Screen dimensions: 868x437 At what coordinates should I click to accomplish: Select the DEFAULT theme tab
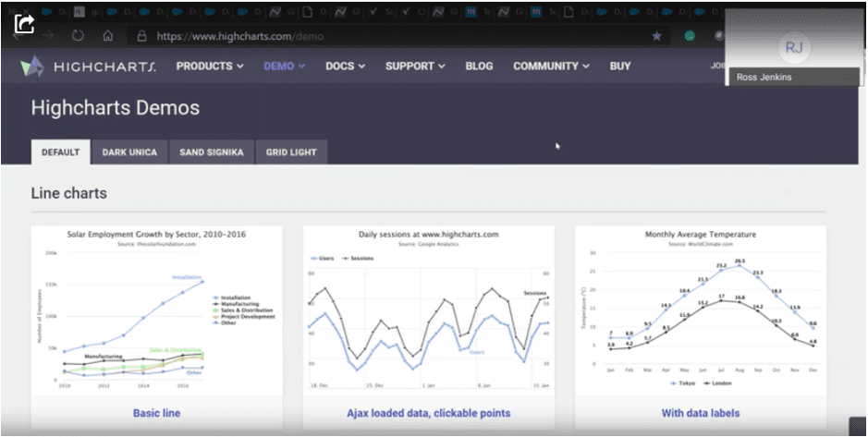point(60,152)
